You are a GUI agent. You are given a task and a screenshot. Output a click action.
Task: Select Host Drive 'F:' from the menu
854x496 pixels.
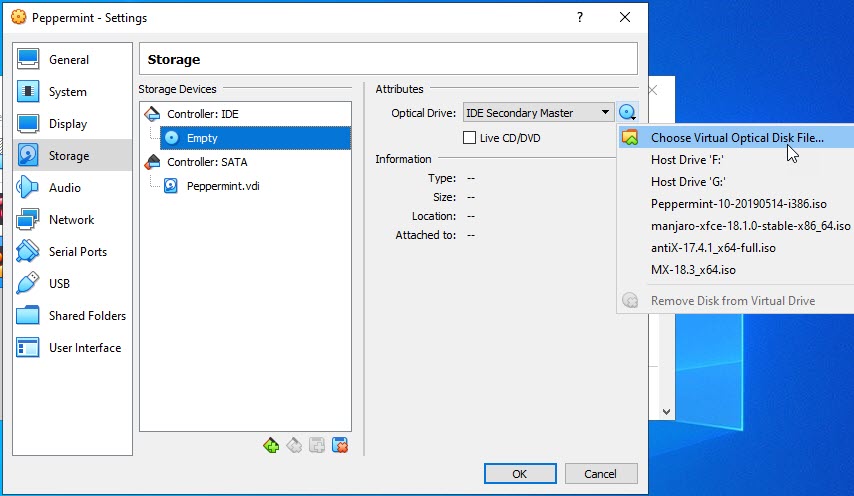point(736,160)
